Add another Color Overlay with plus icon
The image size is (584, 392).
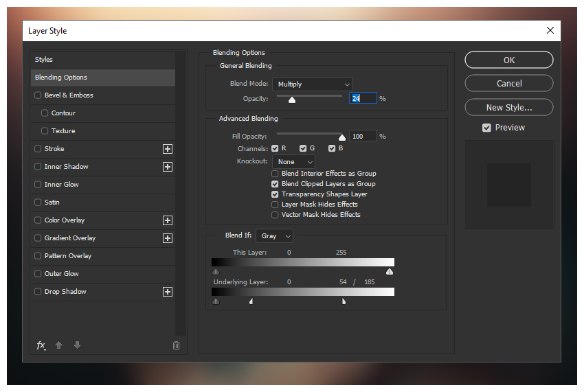point(168,220)
